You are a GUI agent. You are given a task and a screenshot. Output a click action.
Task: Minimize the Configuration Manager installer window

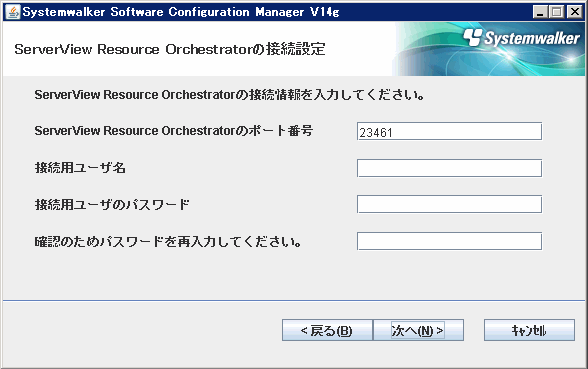tap(540, 12)
